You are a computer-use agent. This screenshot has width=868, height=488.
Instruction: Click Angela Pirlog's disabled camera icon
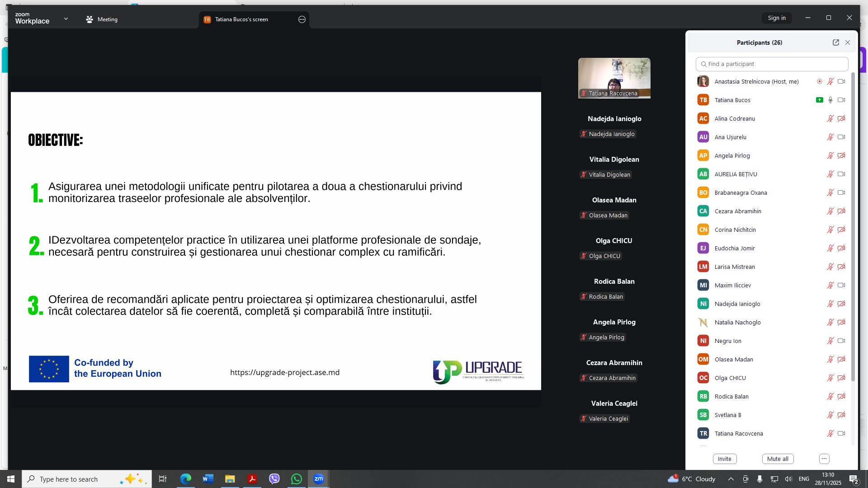click(x=841, y=156)
